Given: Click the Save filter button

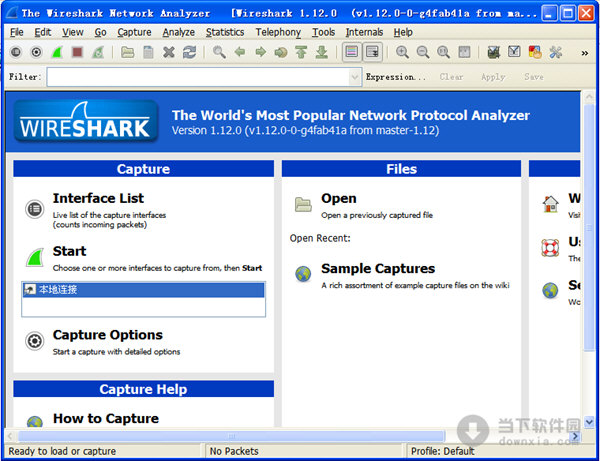Looking at the screenshot, I should click(x=534, y=77).
